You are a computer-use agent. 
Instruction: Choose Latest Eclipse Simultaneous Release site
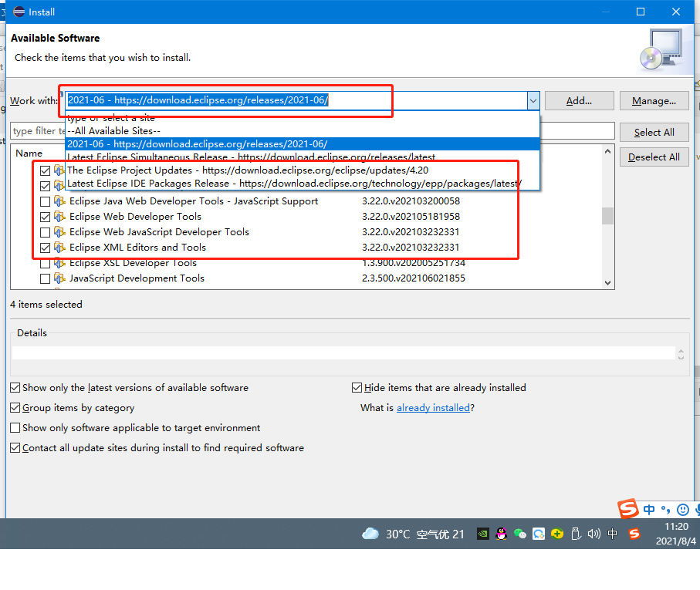tap(303, 157)
